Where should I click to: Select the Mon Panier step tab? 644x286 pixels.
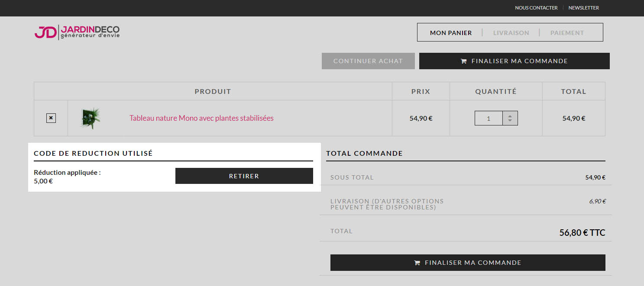coord(451,33)
